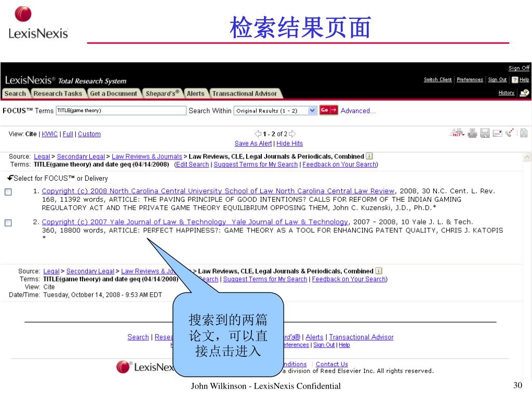532x399 pixels.
Task: Click the footer Search link
Action: coord(138,337)
